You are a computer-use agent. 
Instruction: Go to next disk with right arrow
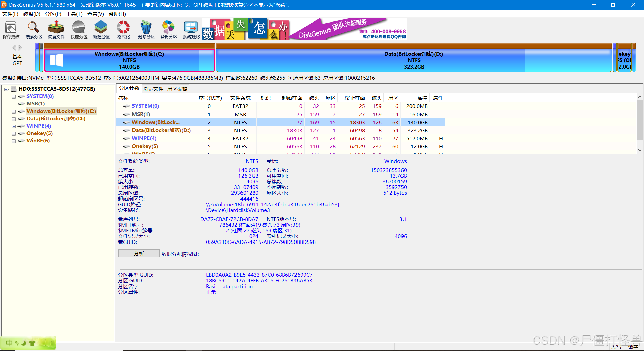20,48
